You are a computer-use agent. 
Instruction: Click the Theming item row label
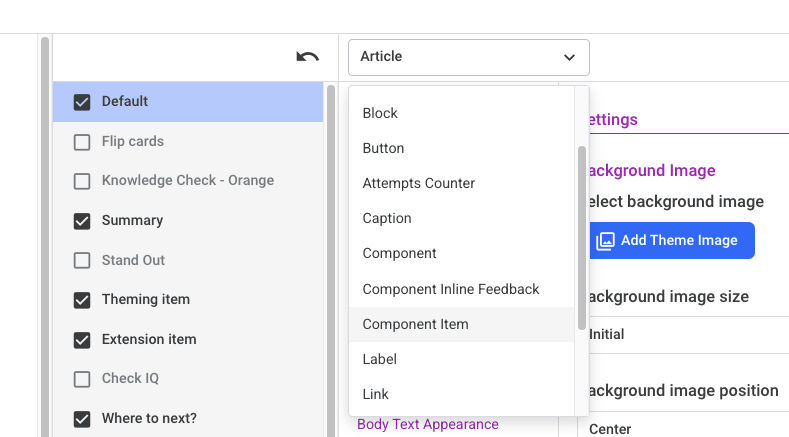click(x=146, y=300)
